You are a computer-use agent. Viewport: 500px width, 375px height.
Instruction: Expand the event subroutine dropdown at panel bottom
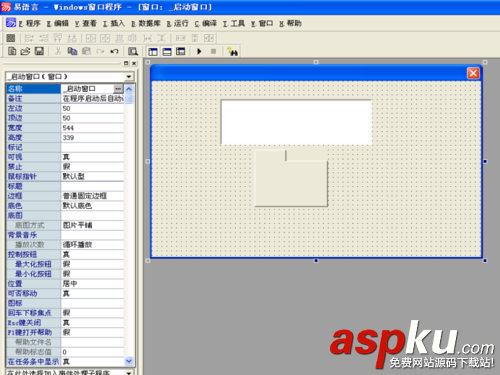(129, 372)
